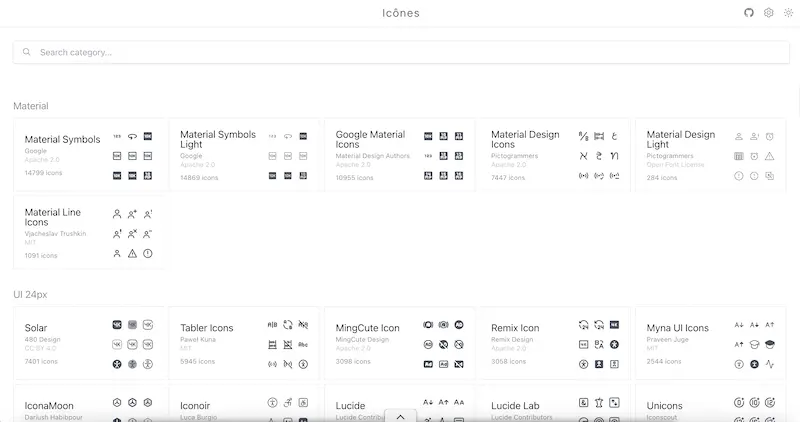This screenshot has height=422, width=800.
Task: Click the warning triangle icon in Material Line Icons
Action: tap(132, 254)
